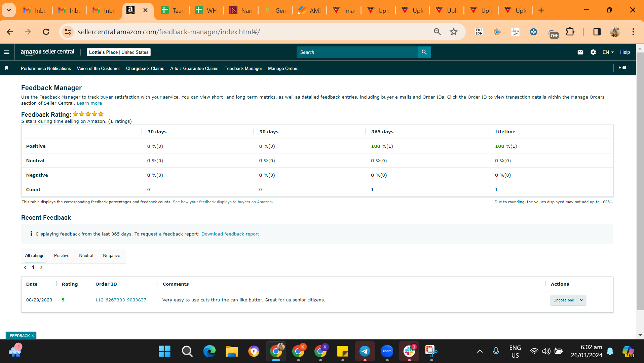Click the Learn more link

pos(89,103)
